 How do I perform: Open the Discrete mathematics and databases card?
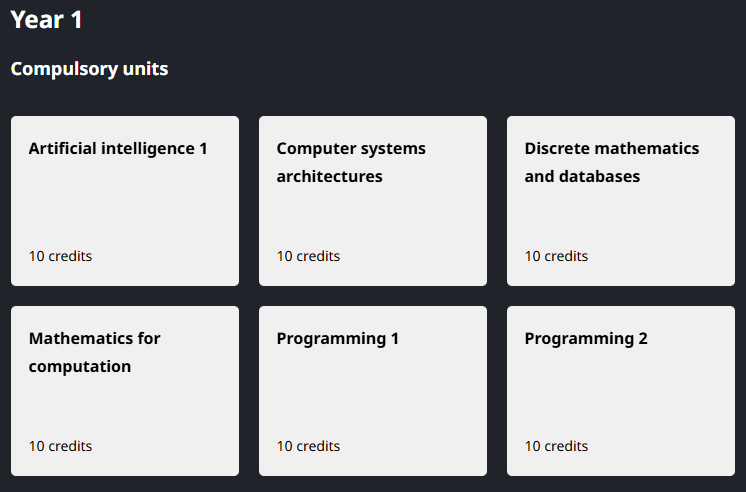point(620,201)
